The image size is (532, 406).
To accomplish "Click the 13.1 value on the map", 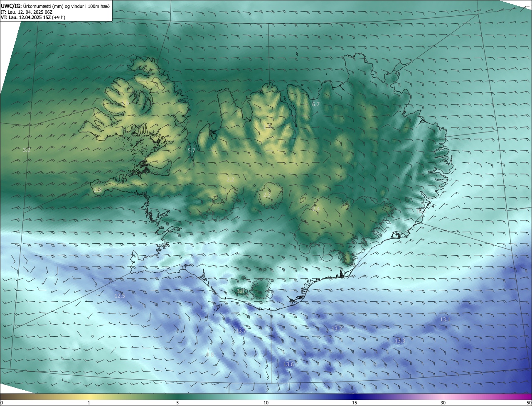I will (445, 320).
